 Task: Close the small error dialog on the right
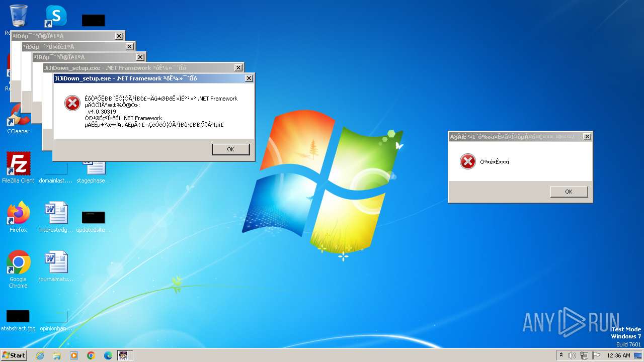[x=587, y=137]
